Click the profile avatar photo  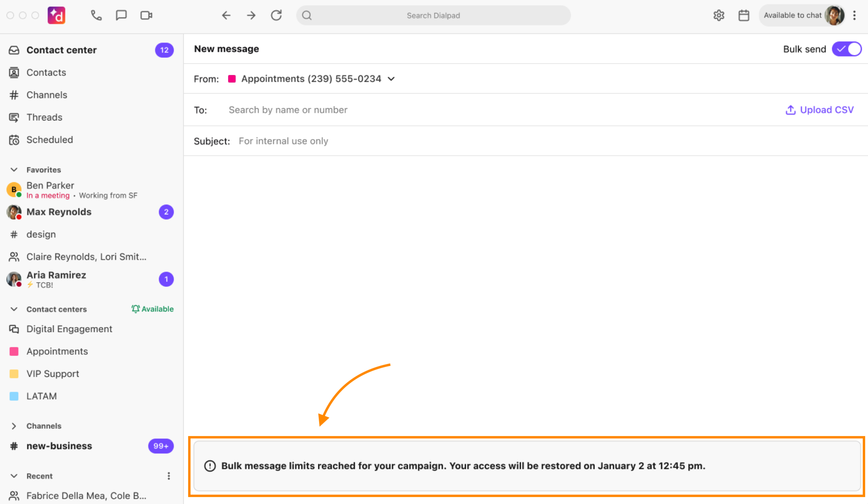834,15
